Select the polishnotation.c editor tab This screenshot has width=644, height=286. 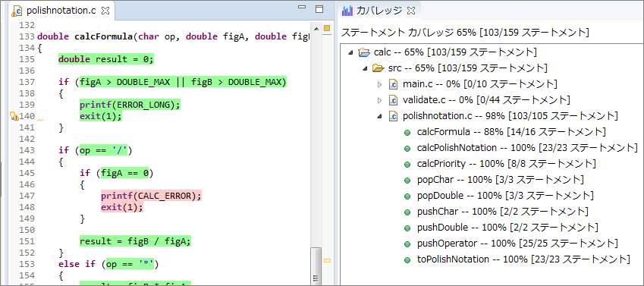point(61,11)
